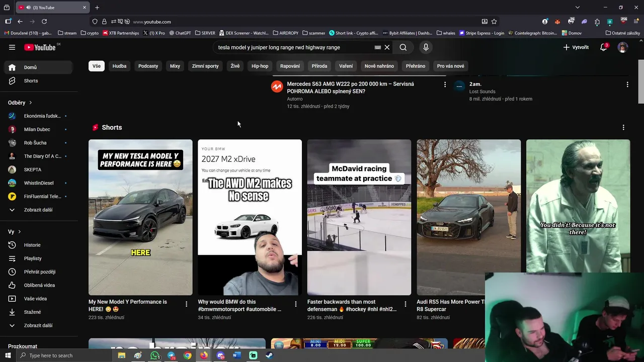Open Rob Šucha subscription channel
Screen dimensions: 644x362
pyautogui.click(x=39, y=143)
